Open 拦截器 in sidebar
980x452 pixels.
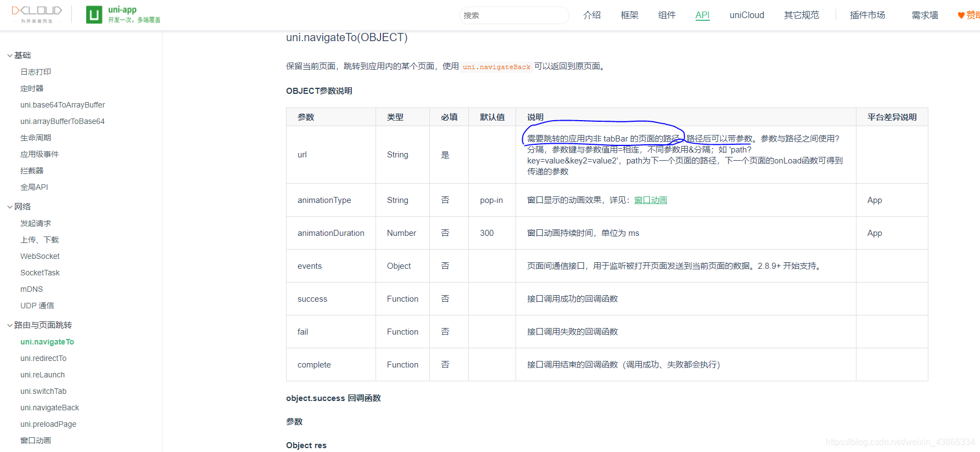[x=32, y=171]
